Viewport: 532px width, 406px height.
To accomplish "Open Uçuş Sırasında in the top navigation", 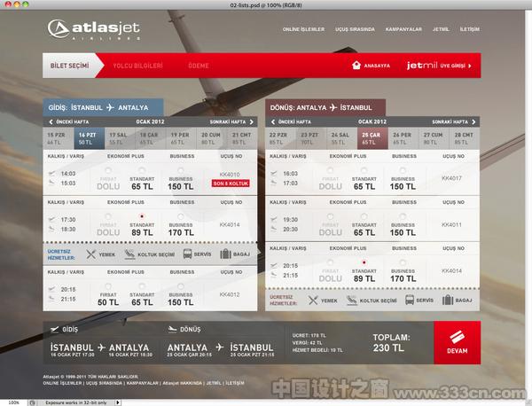I will tap(355, 29).
